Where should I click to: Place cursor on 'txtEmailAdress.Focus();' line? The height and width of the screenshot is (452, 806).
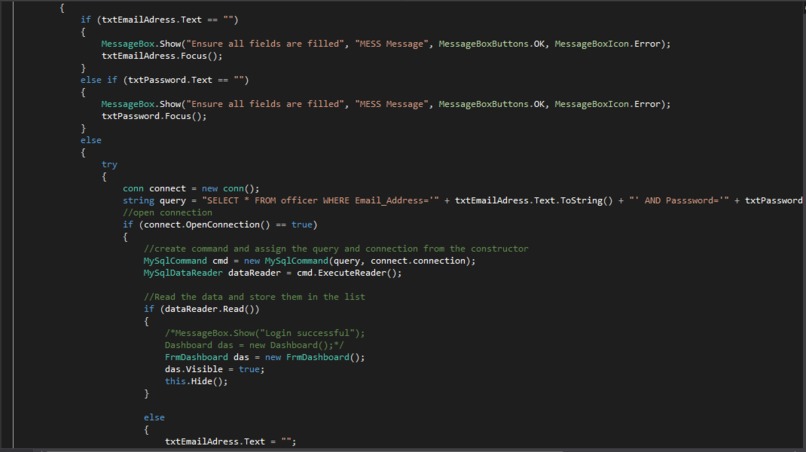click(162, 56)
